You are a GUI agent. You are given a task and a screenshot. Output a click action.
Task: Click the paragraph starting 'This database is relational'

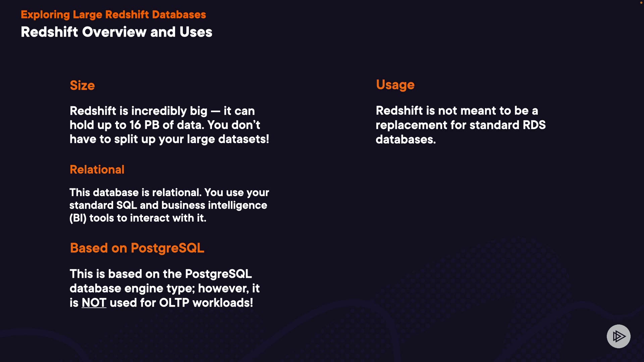(x=169, y=205)
